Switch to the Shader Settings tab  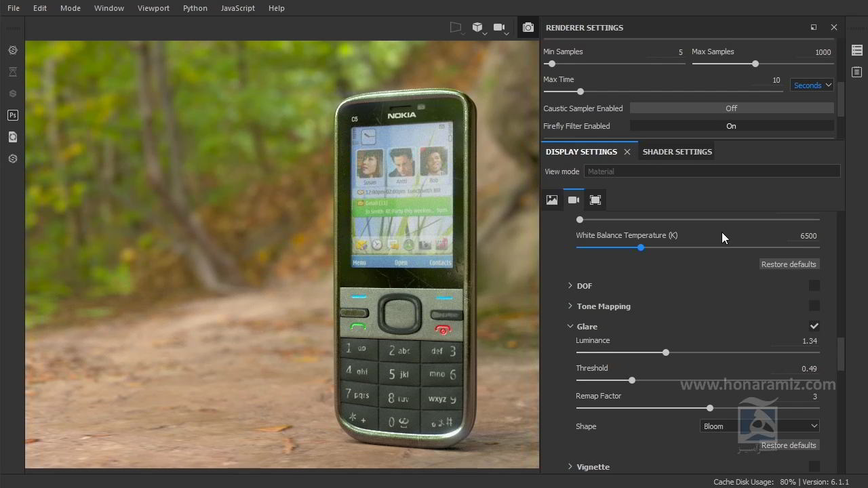click(677, 152)
